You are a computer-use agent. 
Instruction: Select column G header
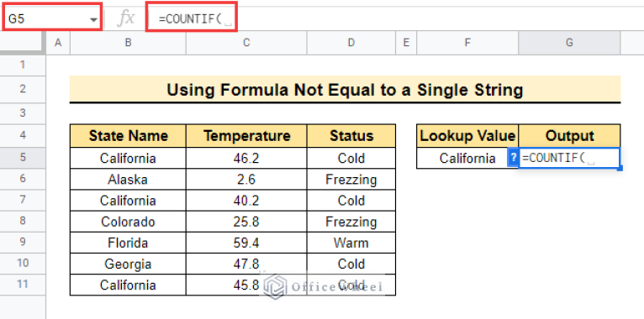coord(569,43)
